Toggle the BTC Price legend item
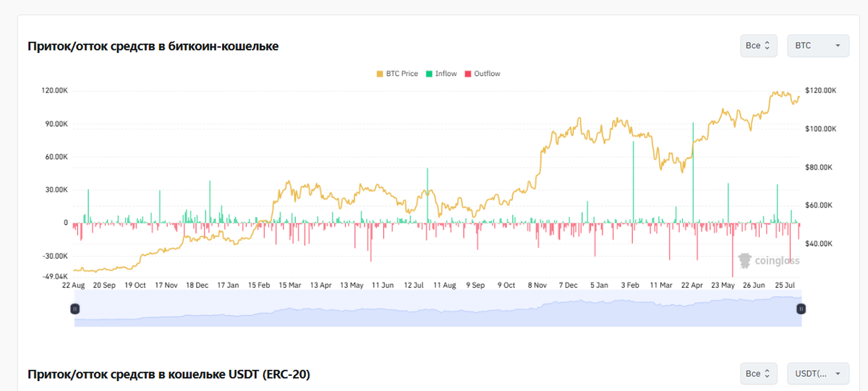Image resolution: width=868 pixels, height=391 pixels. coord(397,74)
